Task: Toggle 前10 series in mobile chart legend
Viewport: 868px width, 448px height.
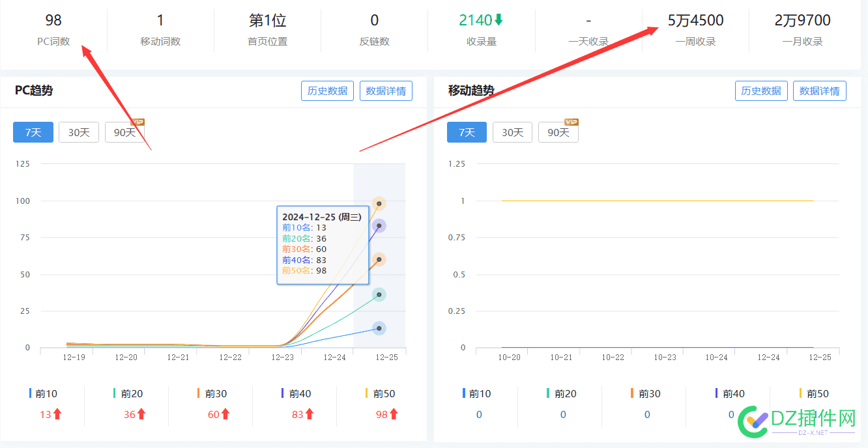Action: 477,393
